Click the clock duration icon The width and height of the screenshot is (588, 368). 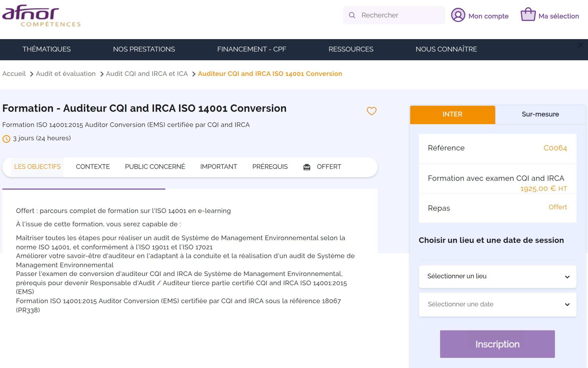(6, 139)
